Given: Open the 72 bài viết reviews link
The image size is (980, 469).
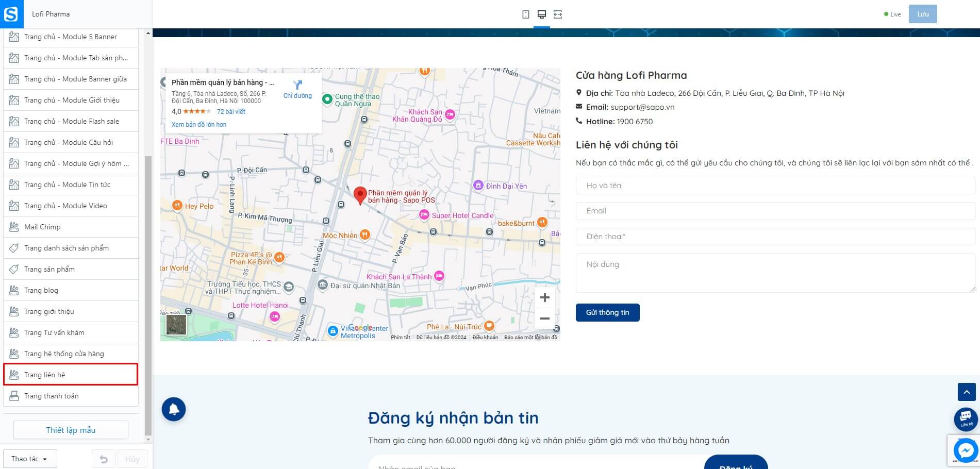Looking at the screenshot, I should (x=231, y=111).
